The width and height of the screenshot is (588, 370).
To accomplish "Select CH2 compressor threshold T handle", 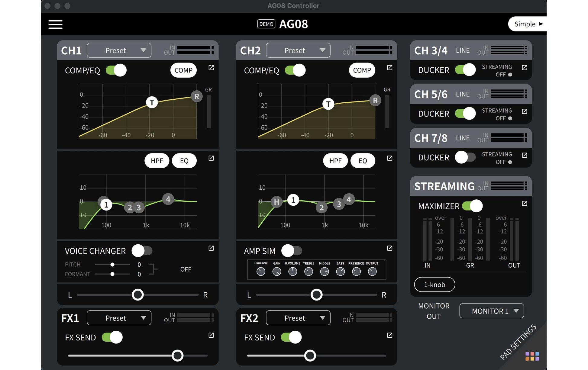I will coord(328,104).
